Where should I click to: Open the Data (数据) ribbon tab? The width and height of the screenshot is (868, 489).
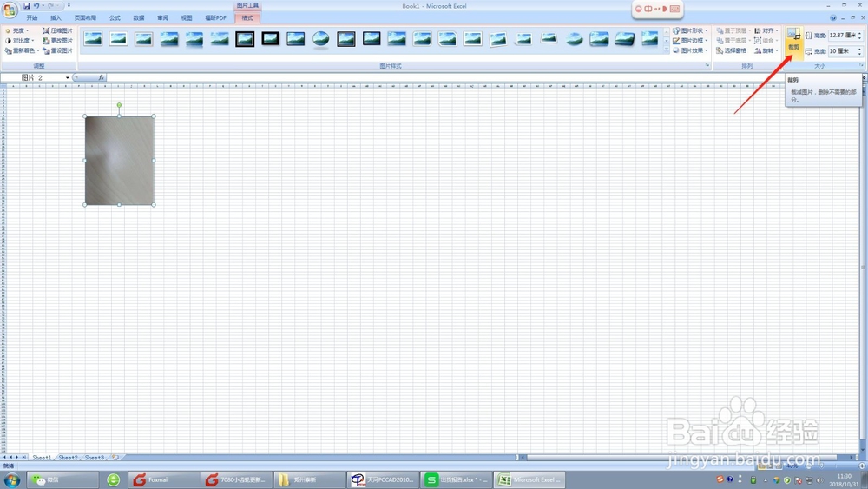138,17
